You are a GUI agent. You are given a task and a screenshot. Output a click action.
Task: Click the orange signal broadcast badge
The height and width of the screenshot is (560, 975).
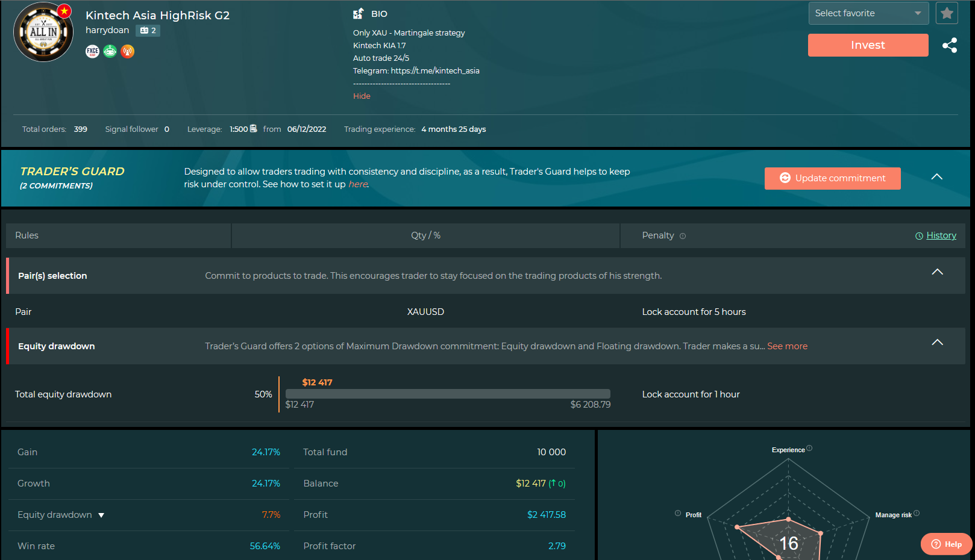pos(127,51)
